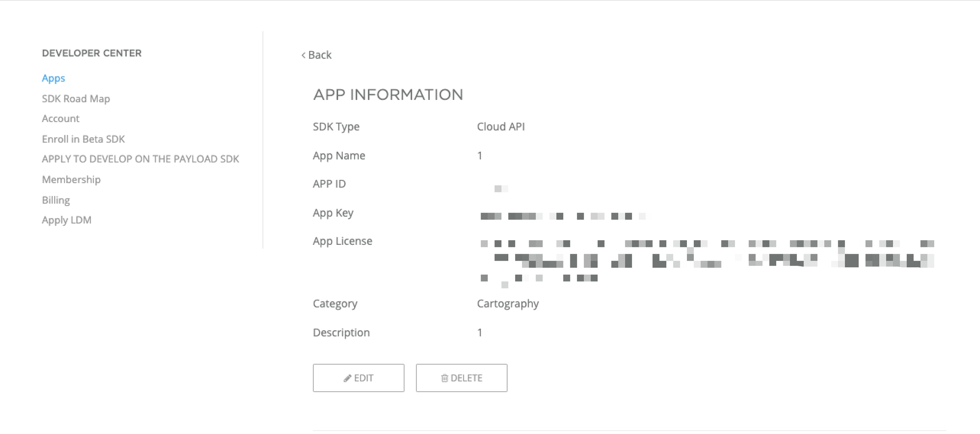Open the Billing page
The height and width of the screenshot is (434, 980).
coord(56,200)
